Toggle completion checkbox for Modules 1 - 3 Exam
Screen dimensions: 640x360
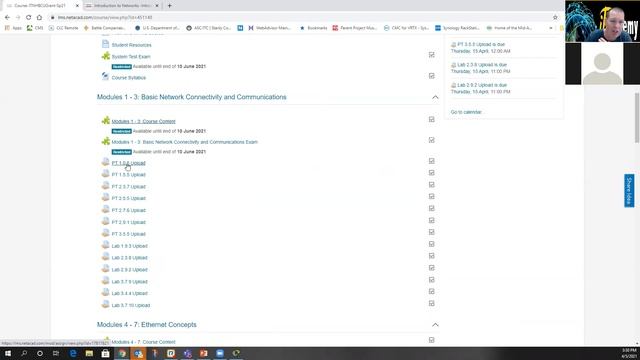coord(431,140)
